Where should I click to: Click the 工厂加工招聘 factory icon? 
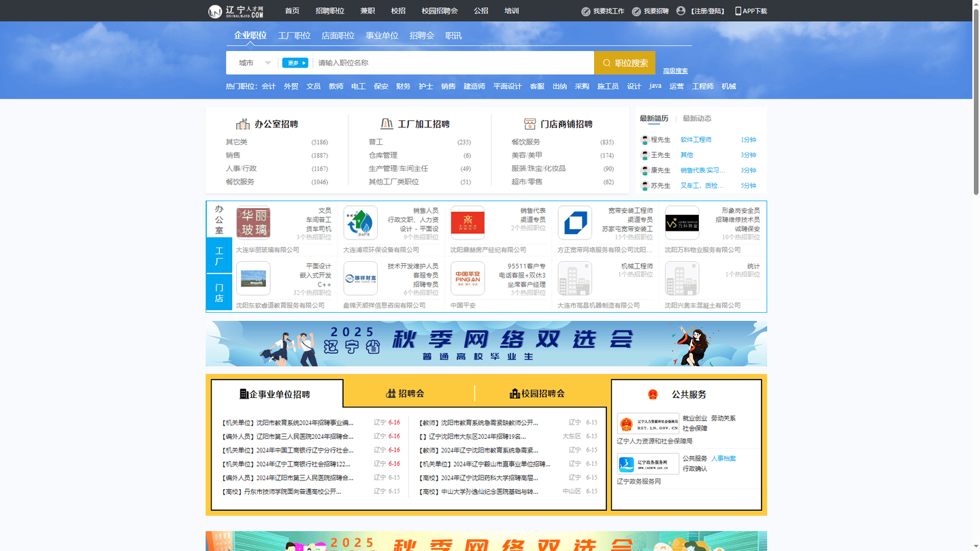tap(387, 124)
